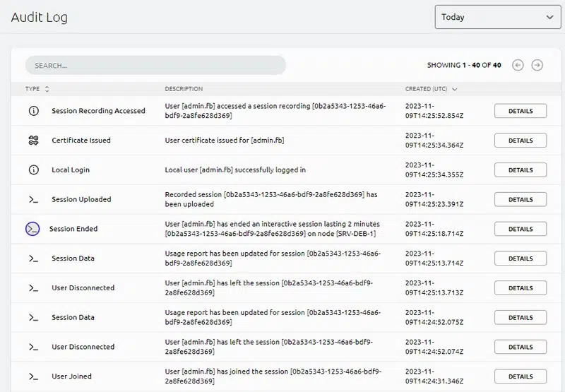Click the info icon beside Session Recording Accessed

pyautogui.click(x=33, y=111)
